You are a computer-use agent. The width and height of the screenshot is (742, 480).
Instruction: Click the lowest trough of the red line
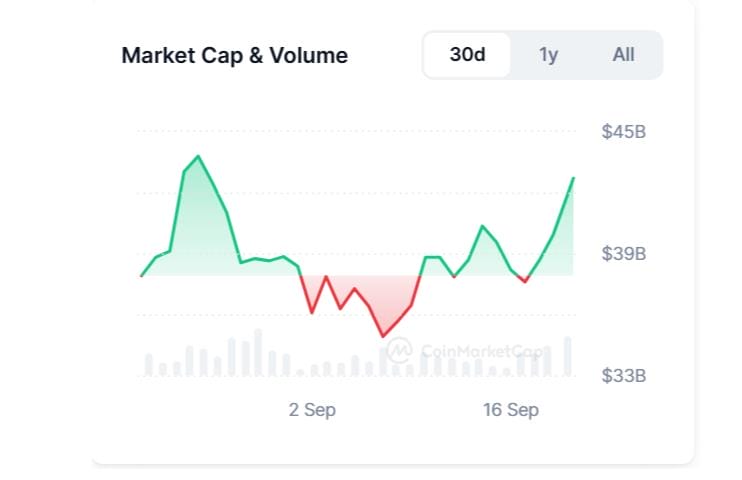click(382, 337)
